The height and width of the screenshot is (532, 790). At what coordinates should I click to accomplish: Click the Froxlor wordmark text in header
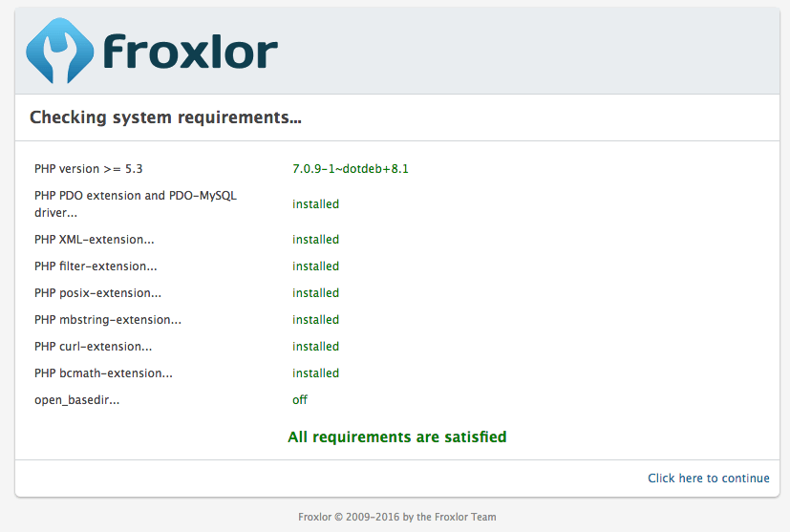(189, 52)
